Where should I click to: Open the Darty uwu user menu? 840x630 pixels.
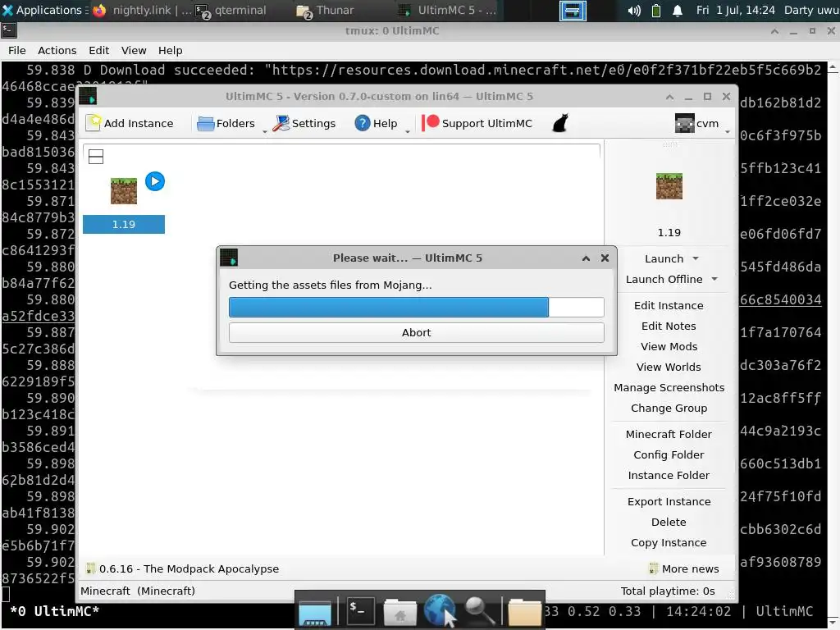click(811, 10)
